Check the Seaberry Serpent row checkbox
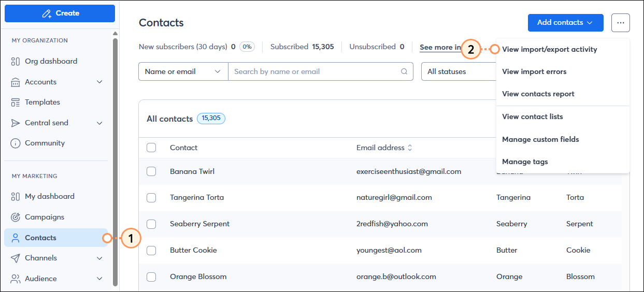 [x=151, y=224]
